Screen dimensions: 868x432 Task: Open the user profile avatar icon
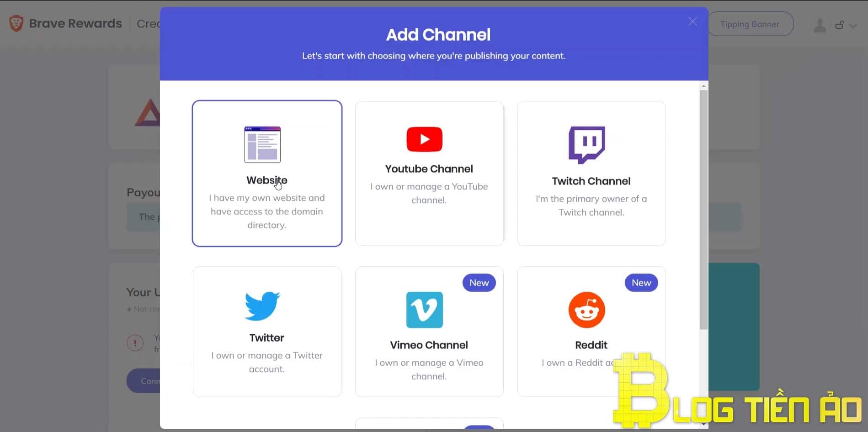(x=820, y=25)
